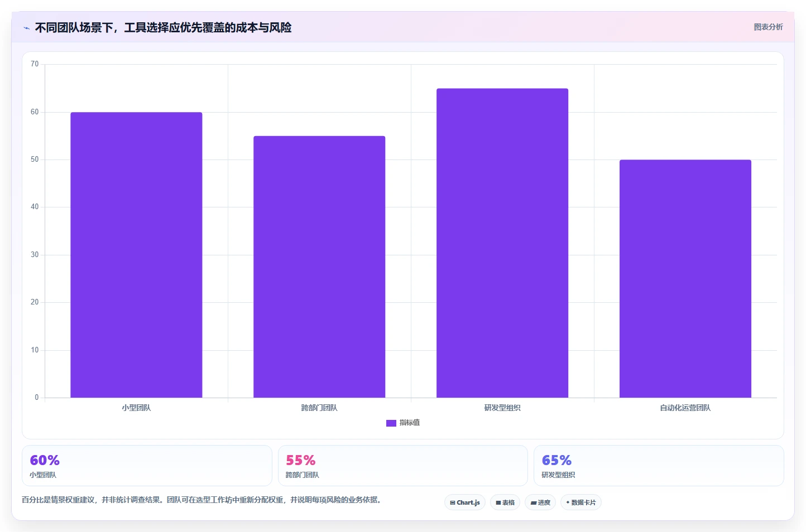Image resolution: width=806 pixels, height=532 pixels.
Task: Click the 指标值 legend label
Action: tap(410, 423)
